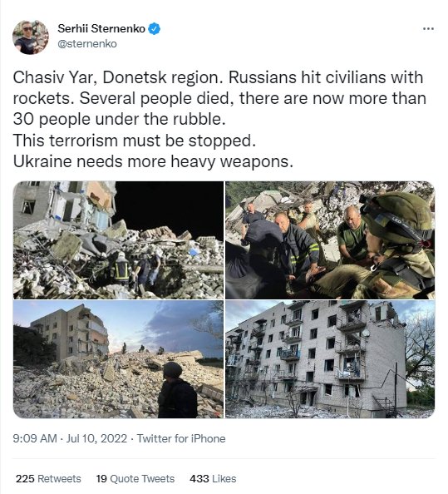View the 225 Retweets list

48,478
